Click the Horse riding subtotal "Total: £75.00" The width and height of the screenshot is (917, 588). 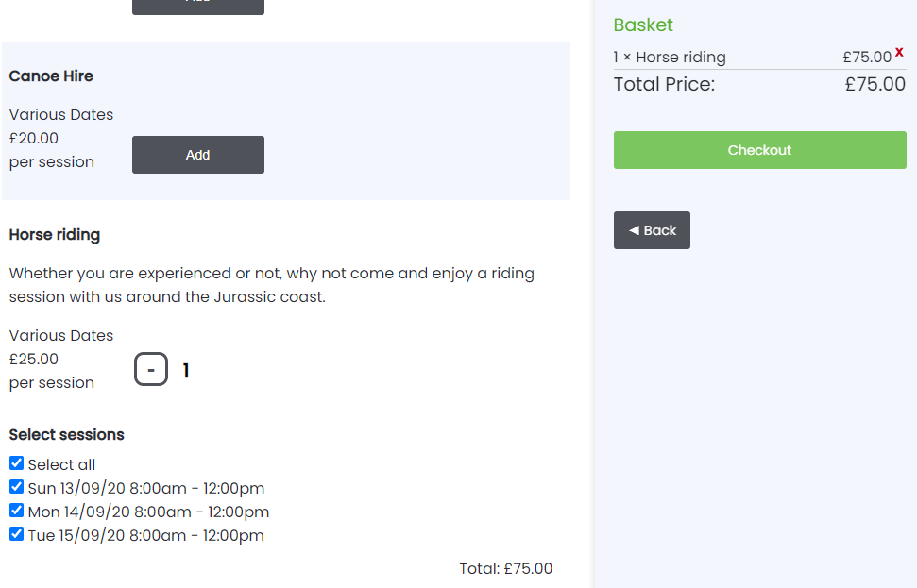[505, 568]
